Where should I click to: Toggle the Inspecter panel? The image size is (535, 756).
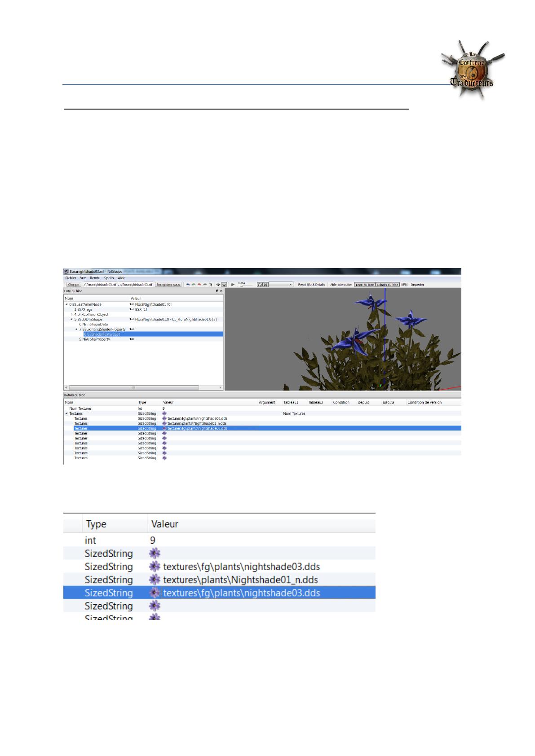tap(417, 285)
